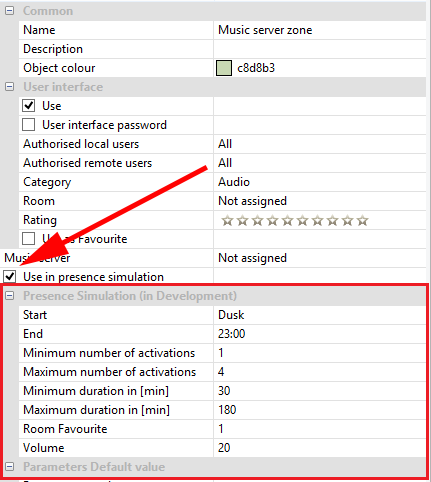
Task: Select the Authorised local users label
Action: [81, 144]
